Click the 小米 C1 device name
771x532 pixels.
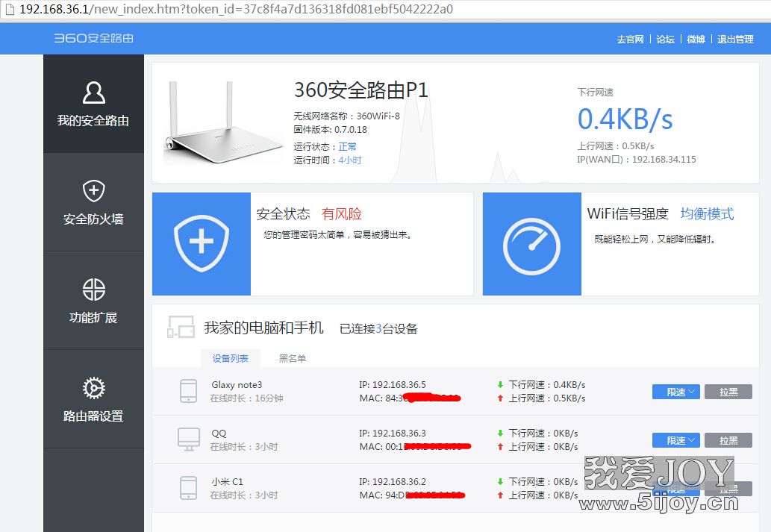click(x=227, y=481)
